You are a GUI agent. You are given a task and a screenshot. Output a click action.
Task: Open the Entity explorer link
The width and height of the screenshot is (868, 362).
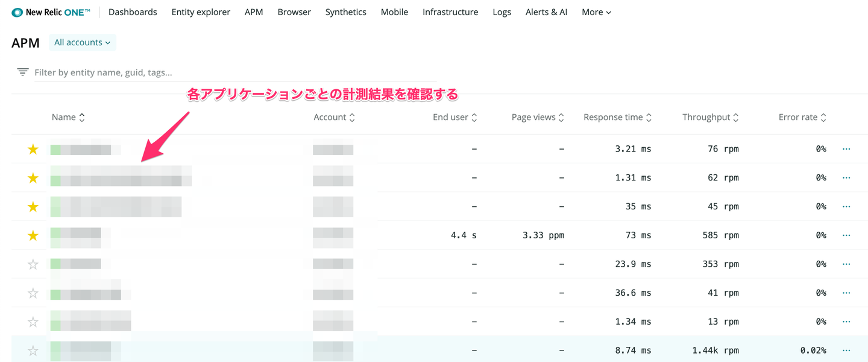tap(201, 12)
